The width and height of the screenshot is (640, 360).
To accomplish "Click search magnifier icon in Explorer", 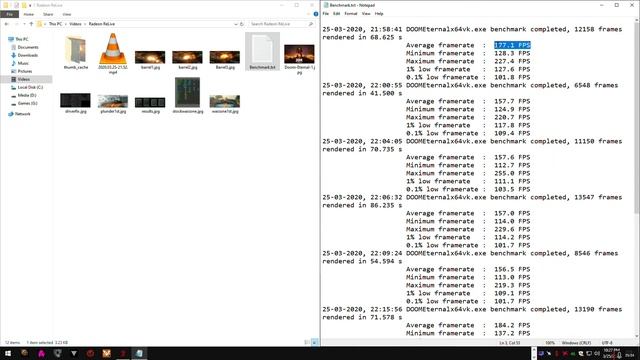I will tap(311, 24).
